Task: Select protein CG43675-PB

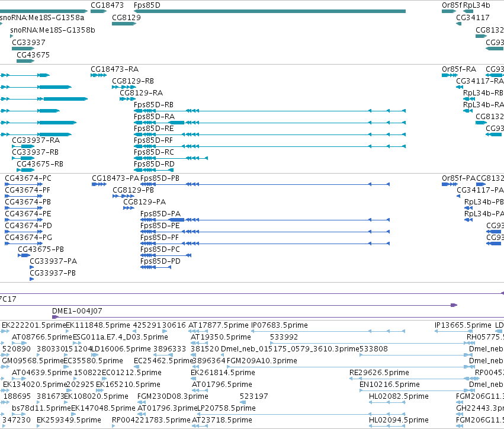Action: click(41, 249)
